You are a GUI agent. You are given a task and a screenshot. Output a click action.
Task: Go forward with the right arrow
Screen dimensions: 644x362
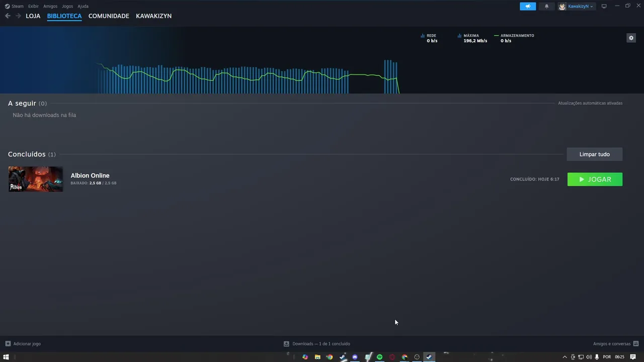coord(18,16)
